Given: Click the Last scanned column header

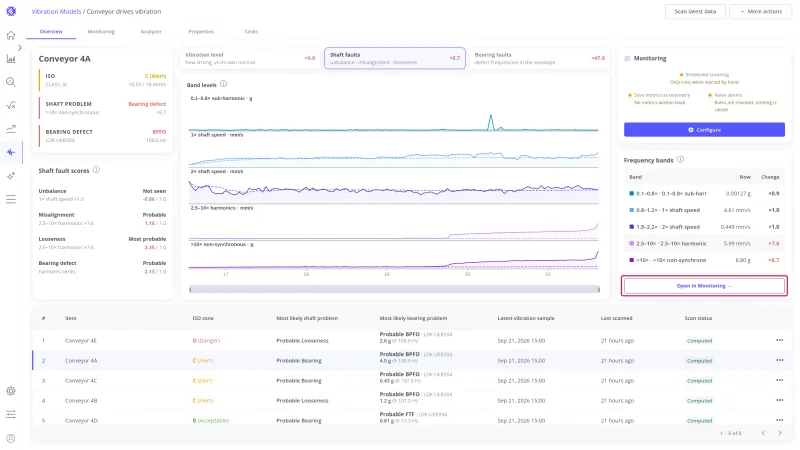Looking at the screenshot, I should 616,318.
